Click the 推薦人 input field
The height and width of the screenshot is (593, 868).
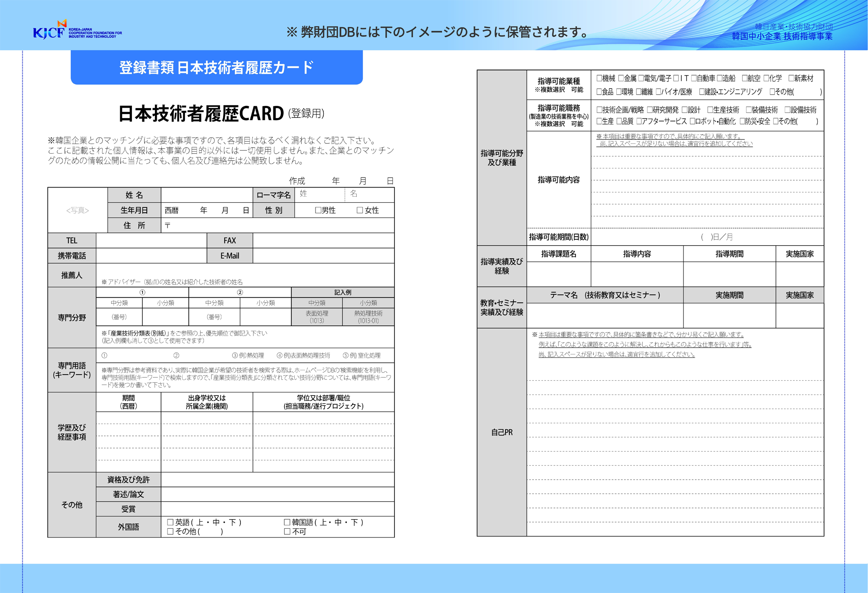245,275
